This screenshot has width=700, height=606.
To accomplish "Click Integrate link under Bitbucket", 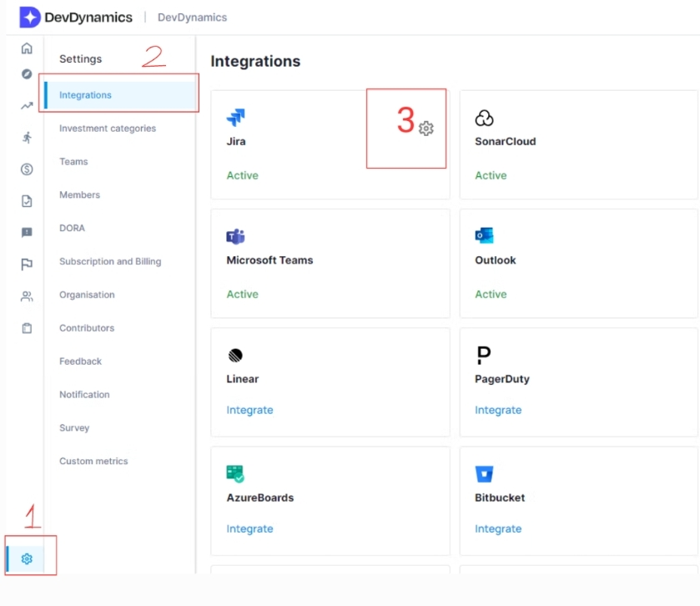I will pyautogui.click(x=498, y=528).
